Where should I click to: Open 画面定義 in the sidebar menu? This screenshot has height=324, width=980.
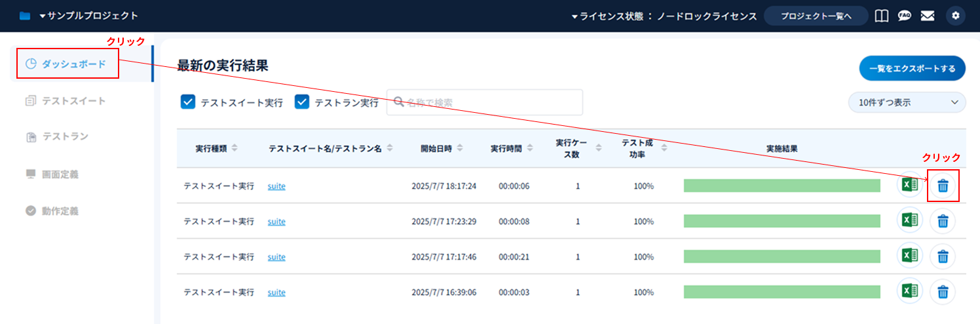(60, 174)
